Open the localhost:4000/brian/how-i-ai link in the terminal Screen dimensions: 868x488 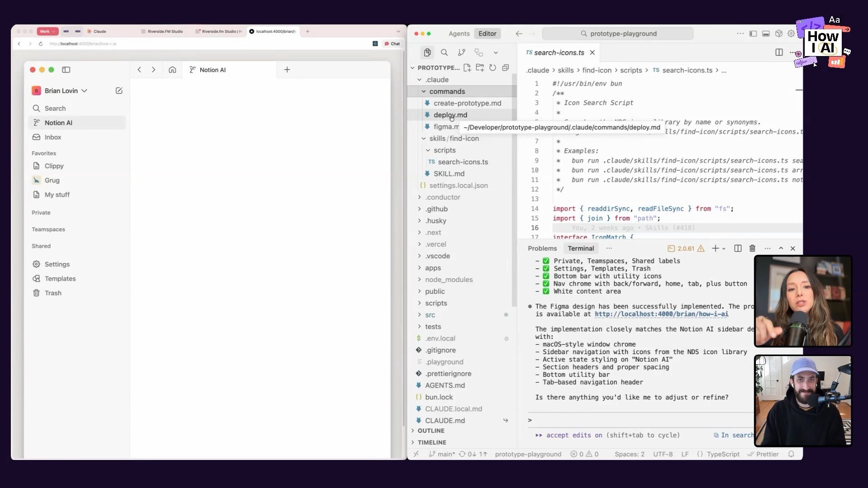661,314
